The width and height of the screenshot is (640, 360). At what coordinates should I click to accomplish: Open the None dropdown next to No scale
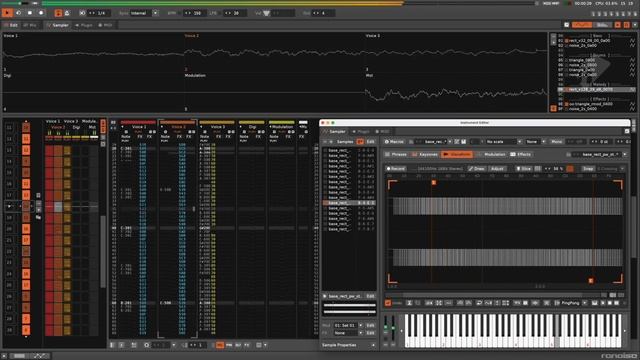535,142
